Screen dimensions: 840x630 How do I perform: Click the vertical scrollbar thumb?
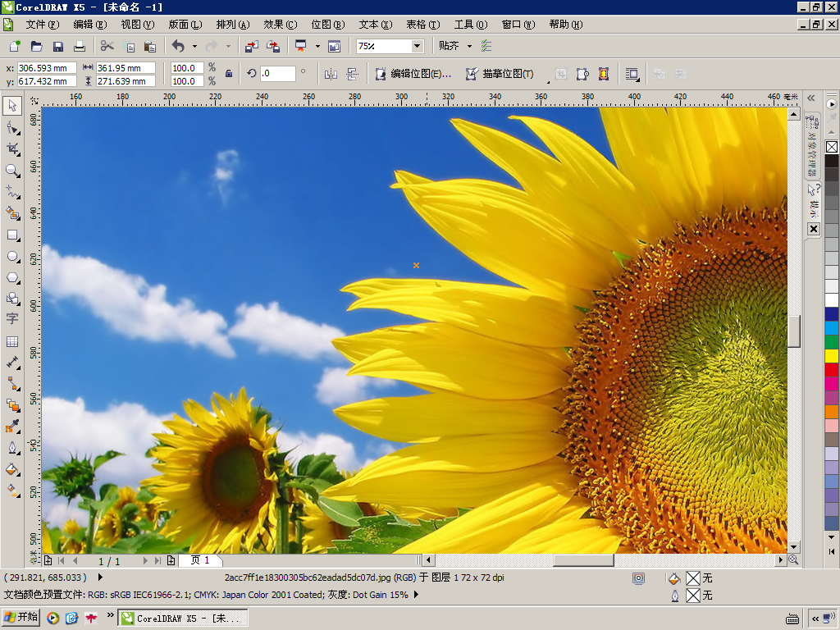coord(793,331)
